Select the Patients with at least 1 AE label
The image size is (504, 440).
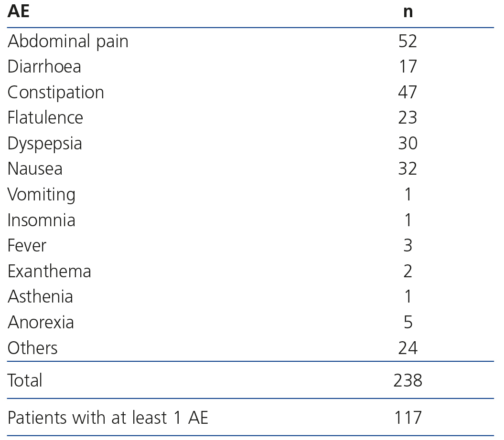tap(108, 418)
